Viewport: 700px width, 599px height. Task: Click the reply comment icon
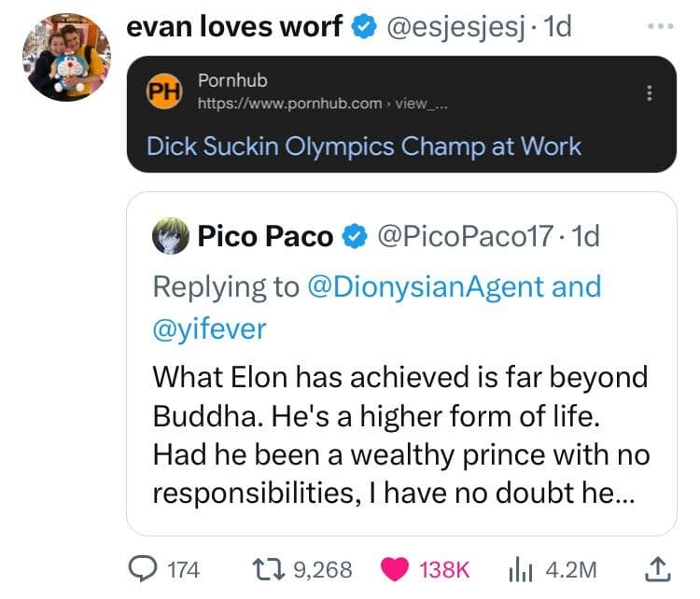pos(143,568)
